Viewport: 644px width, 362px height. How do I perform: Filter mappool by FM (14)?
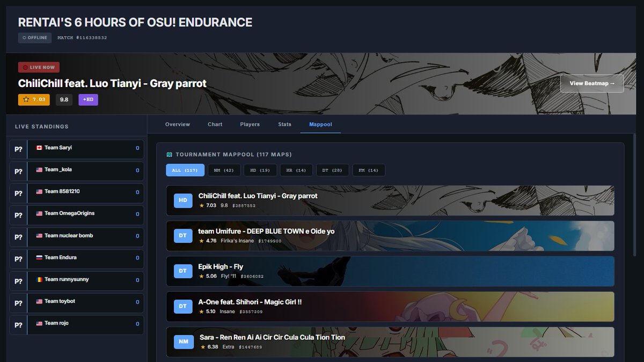(x=369, y=170)
